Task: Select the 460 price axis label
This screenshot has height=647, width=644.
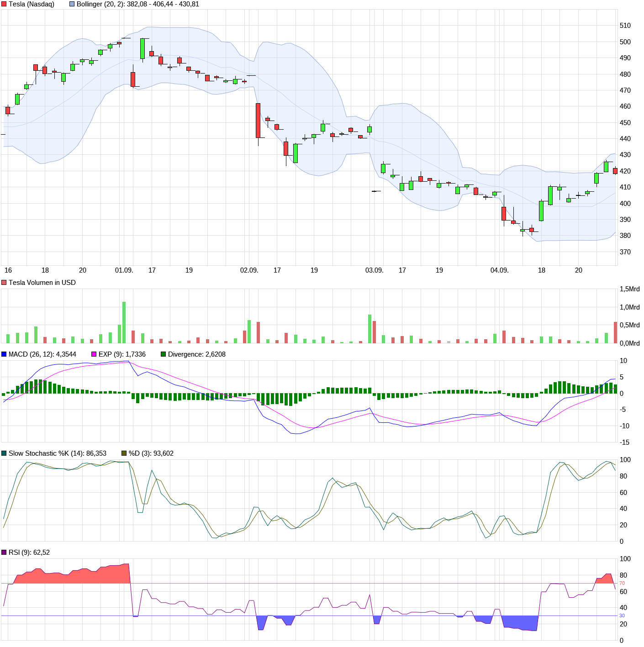Action: point(625,106)
